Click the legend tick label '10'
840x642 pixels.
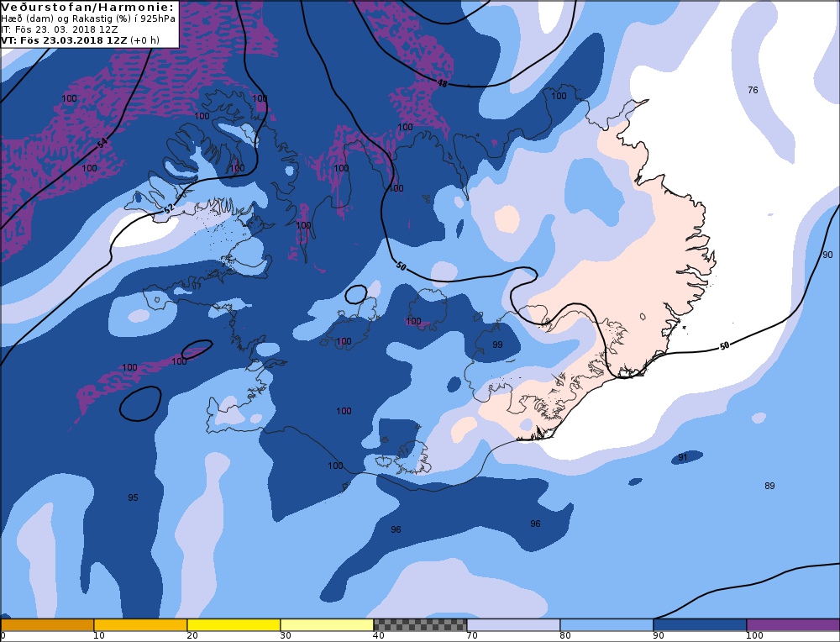[x=98, y=636]
